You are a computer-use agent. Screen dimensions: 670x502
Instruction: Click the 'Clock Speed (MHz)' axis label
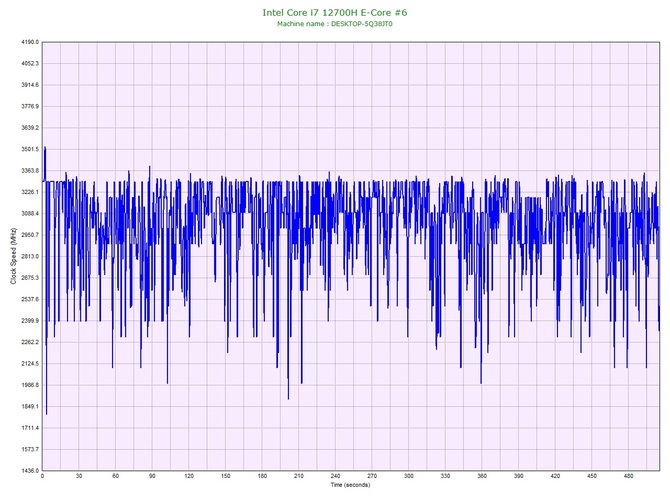pos(13,255)
